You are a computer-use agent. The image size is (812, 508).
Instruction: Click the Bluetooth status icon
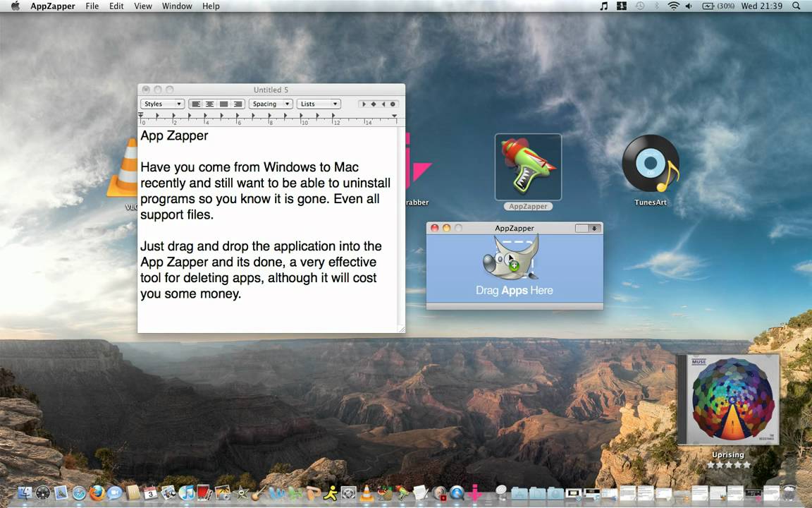point(657,6)
